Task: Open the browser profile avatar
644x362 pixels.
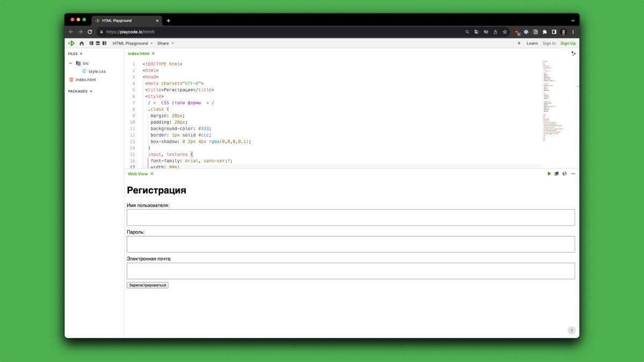Action: [x=563, y=32]
